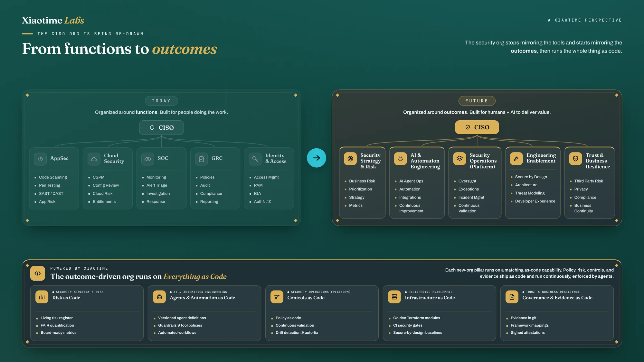Click the TODAY pill label
This screenshot has height=362, width=644.
(x=161, y=101)
